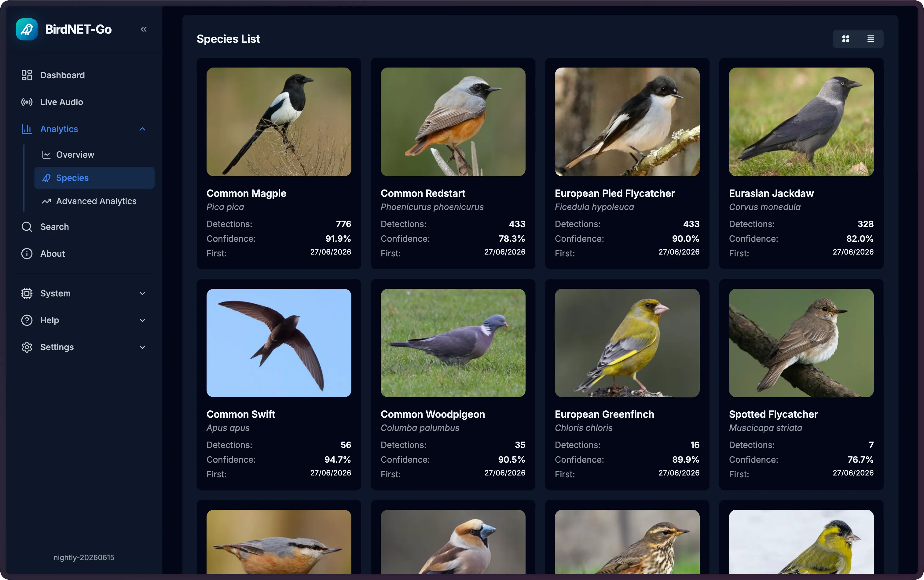Click the scientific name Ficedula hypoleuca
This screenshot has height=580, width=924.
pos(594,207)
